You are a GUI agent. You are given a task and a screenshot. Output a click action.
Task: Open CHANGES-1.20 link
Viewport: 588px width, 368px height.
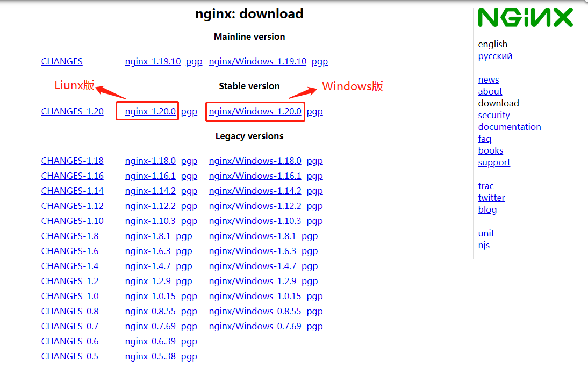coord(73,111)
